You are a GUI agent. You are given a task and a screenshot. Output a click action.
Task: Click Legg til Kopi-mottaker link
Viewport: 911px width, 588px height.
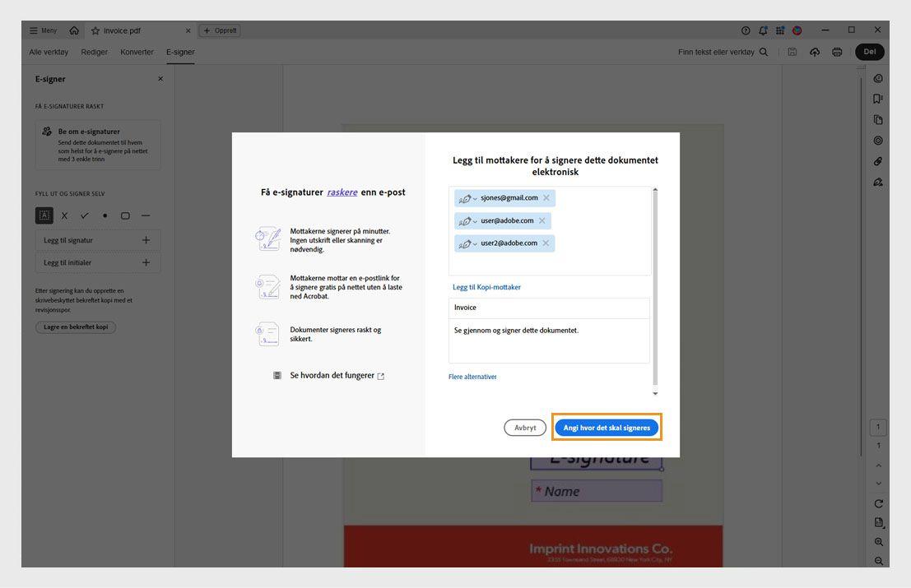(487, 287)
